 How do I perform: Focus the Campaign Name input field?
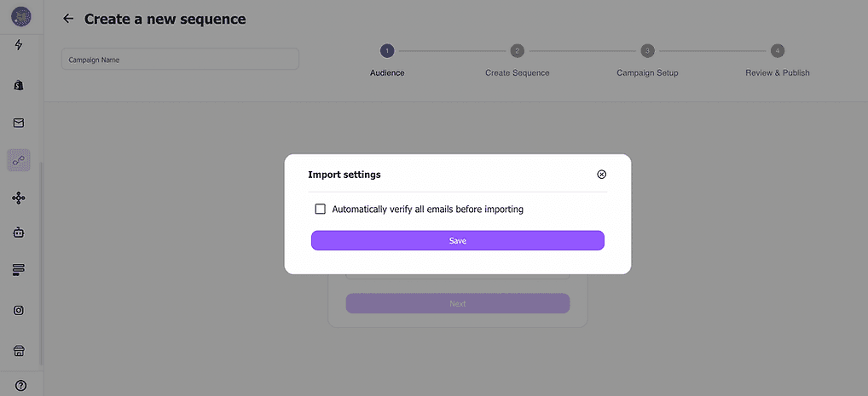tap(180, 59)
